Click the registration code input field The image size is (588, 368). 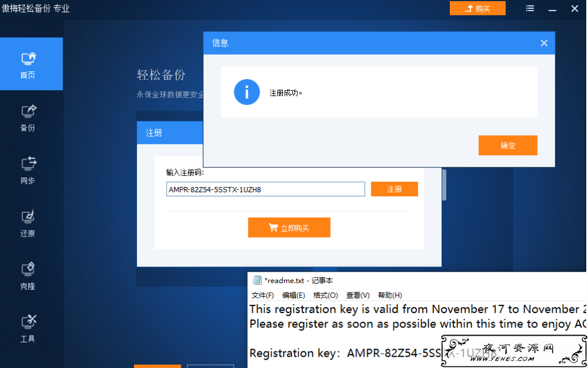266,189
